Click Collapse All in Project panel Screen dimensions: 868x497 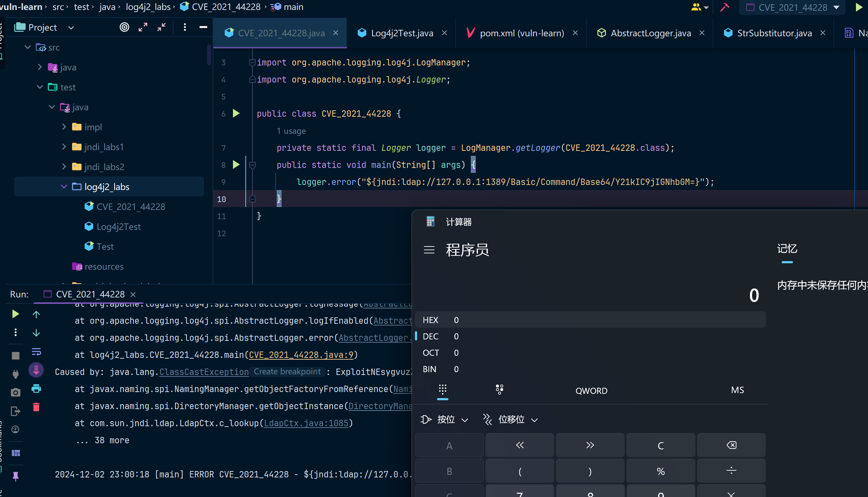(x=161, y=27)
